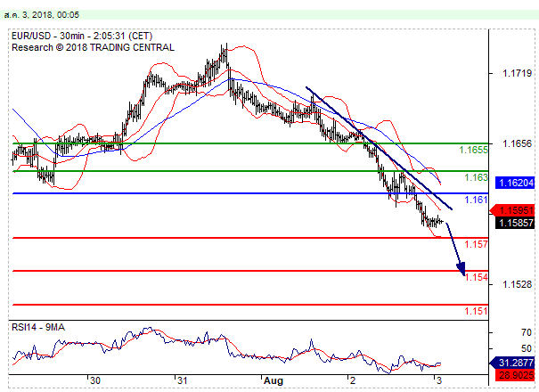Click the red 28.9025 RSI MA tag
The image size is (539, 392).
[515, 374]
